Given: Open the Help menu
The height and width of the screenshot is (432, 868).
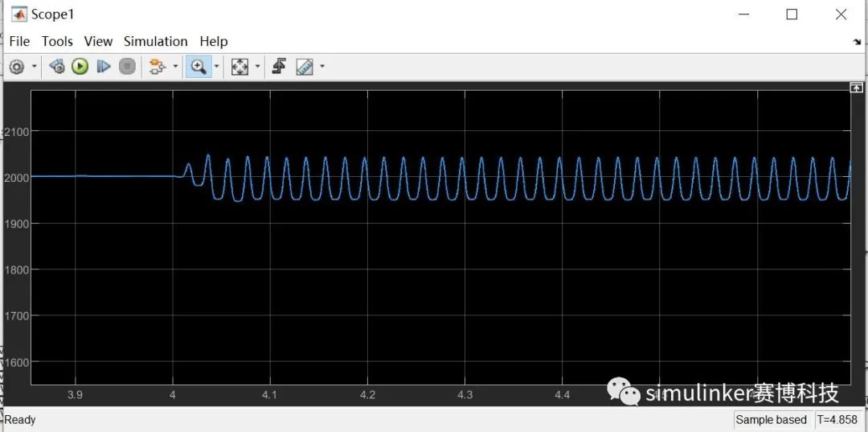Looking at the screenshot, I should tap(214, 42).
